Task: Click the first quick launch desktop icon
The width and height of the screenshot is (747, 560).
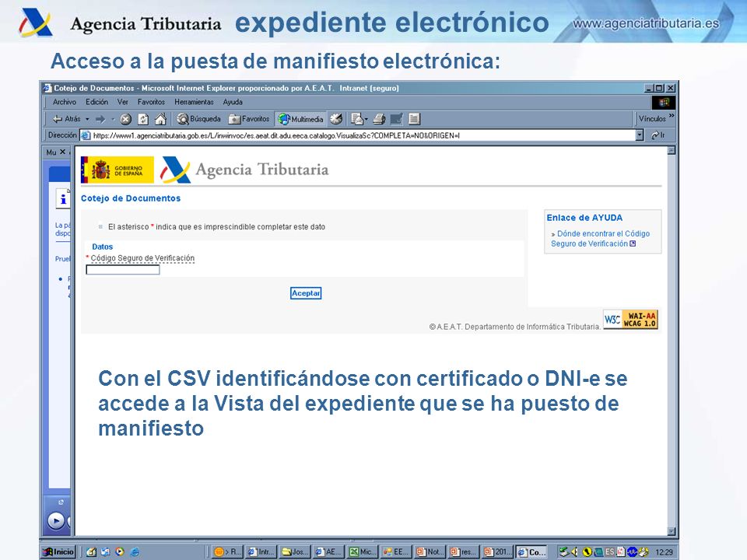Action: pyautogui.click(x=91, y=552)
